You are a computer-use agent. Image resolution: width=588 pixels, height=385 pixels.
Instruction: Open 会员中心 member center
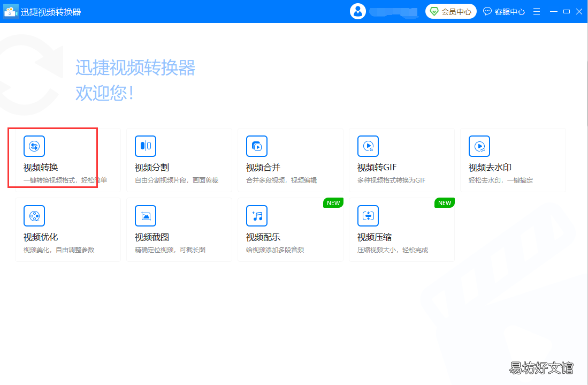tap(450, 12)
